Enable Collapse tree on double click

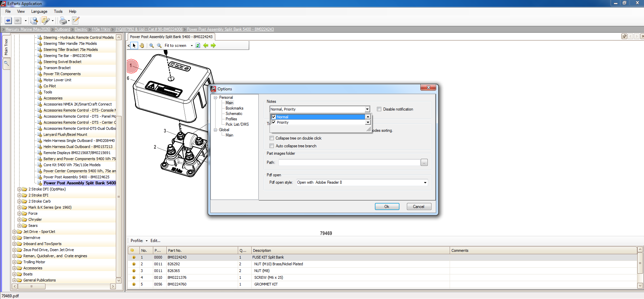pos(272,138)
